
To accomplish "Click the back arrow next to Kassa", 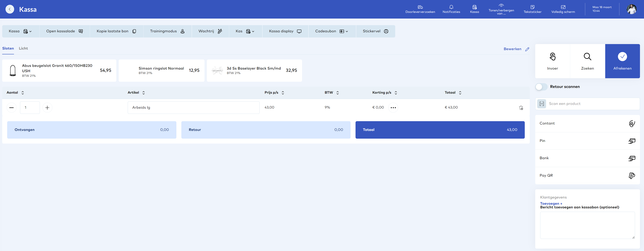I will [x=10, y=9].
